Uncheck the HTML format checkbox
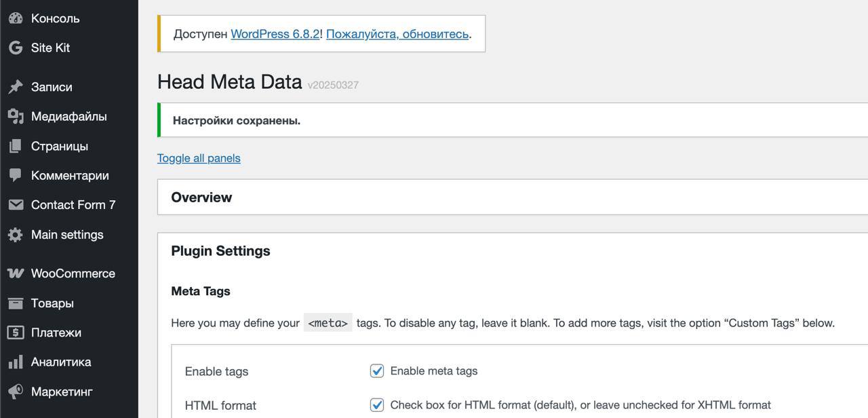 [377, 404]
